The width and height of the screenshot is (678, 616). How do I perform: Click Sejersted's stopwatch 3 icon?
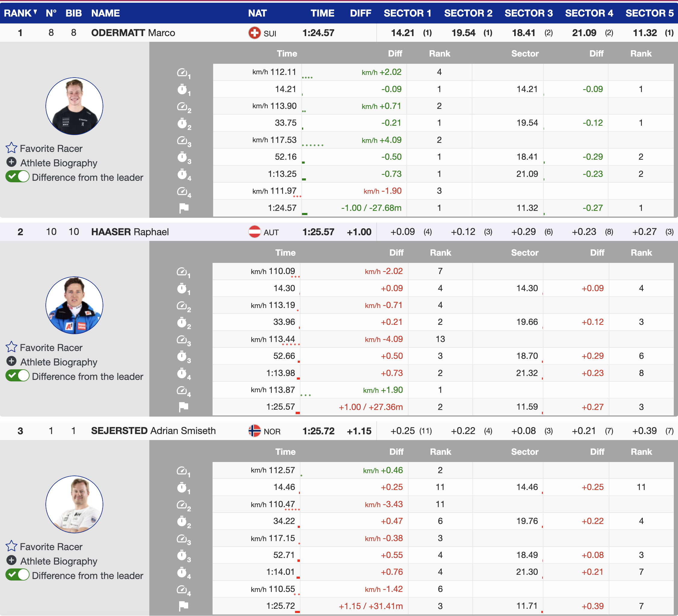tap(182, 555)
